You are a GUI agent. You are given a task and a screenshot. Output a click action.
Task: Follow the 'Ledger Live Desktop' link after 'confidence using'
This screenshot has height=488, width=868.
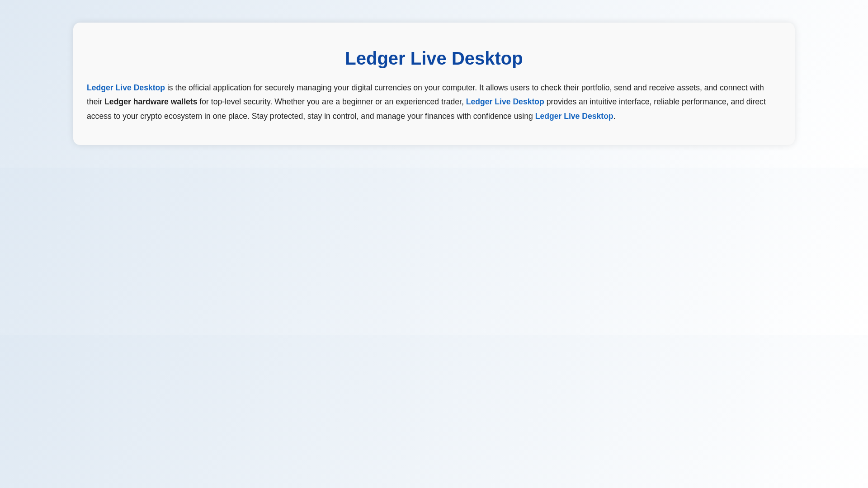574,116
